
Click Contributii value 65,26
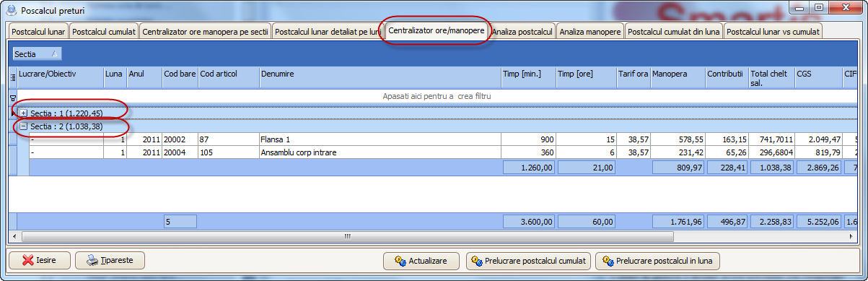coord(727,152)
